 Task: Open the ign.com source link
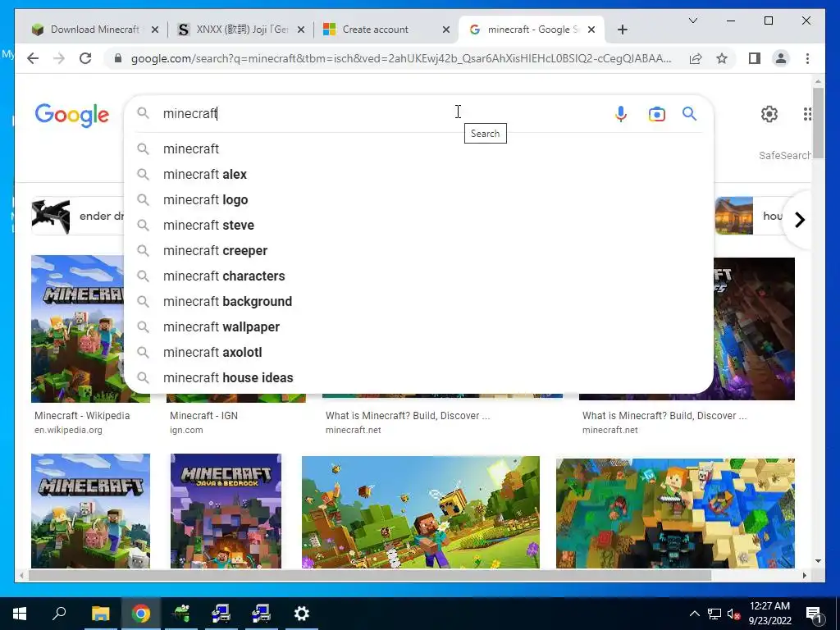point(186,430)
